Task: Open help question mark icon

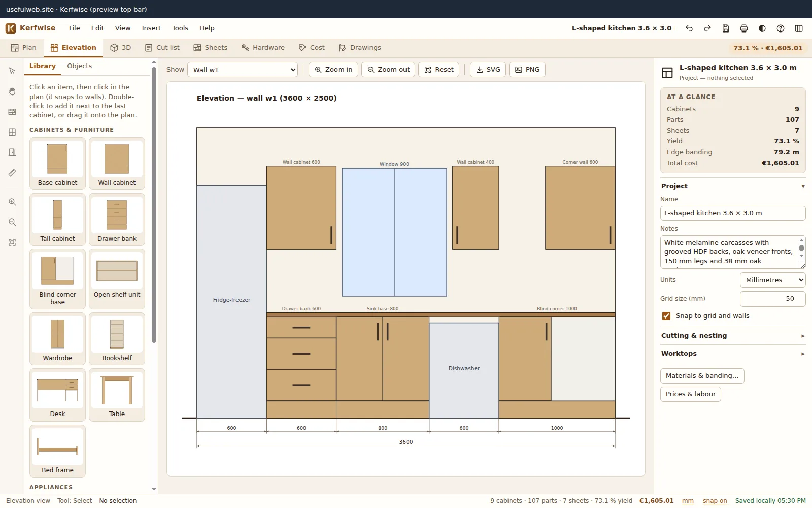Action: click(781, 28)
